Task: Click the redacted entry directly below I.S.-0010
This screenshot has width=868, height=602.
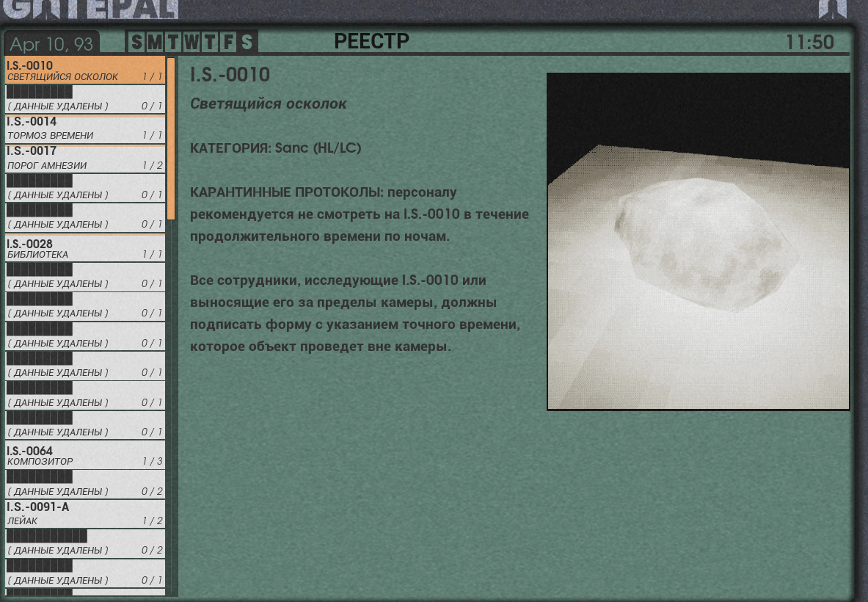Action: [x=85, y=100]
